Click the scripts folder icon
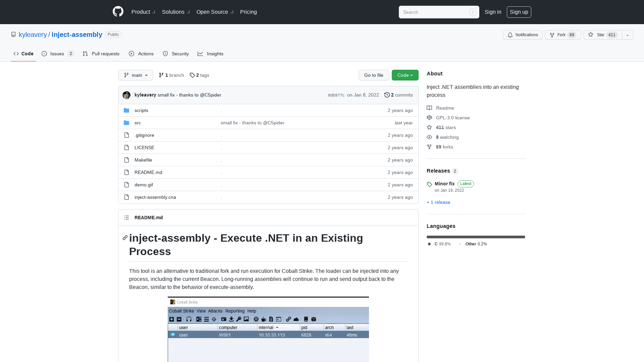Screen dimensions: 644x362 [126, 110]
